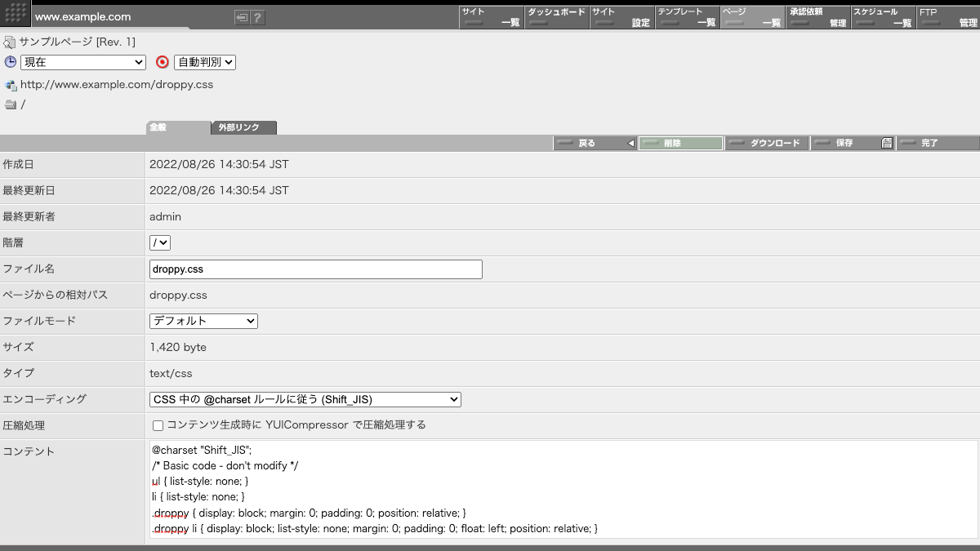Click into the droppy.css file name field

(316, 269)
